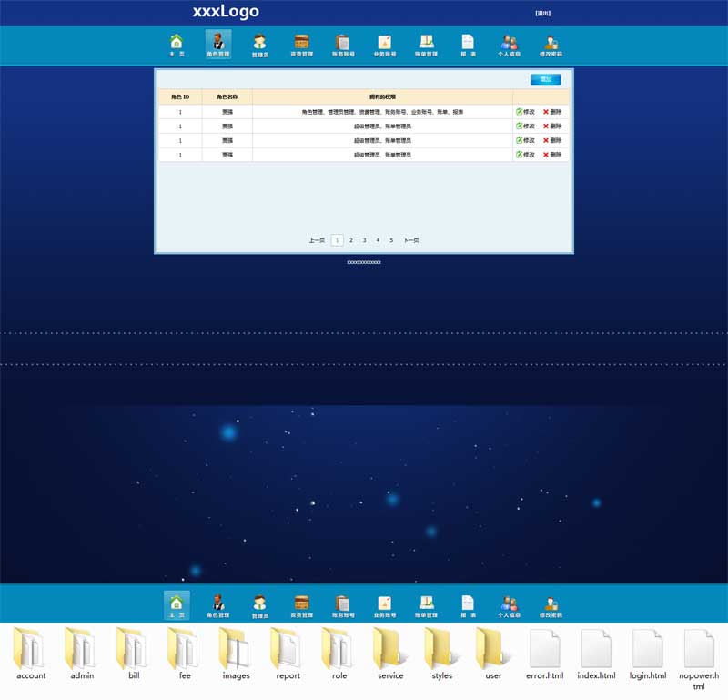Image resolution: width=728 pixels, height=700 pixels.
Task: Click 个人信息 icon in the top navigation
Action: click(509, 45)
